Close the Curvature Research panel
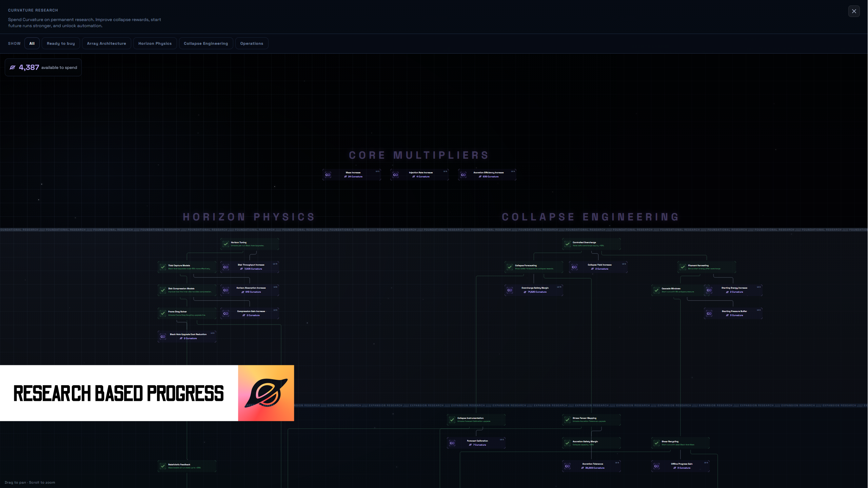This screenshot has width=868, height=488. [x=854, y=11]
